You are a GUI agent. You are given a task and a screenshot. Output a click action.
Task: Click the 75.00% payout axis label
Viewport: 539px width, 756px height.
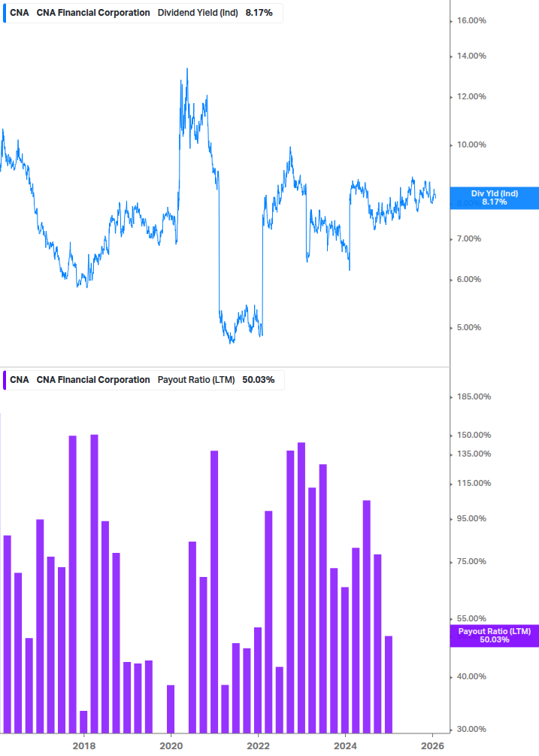click(x=471, y=562)
